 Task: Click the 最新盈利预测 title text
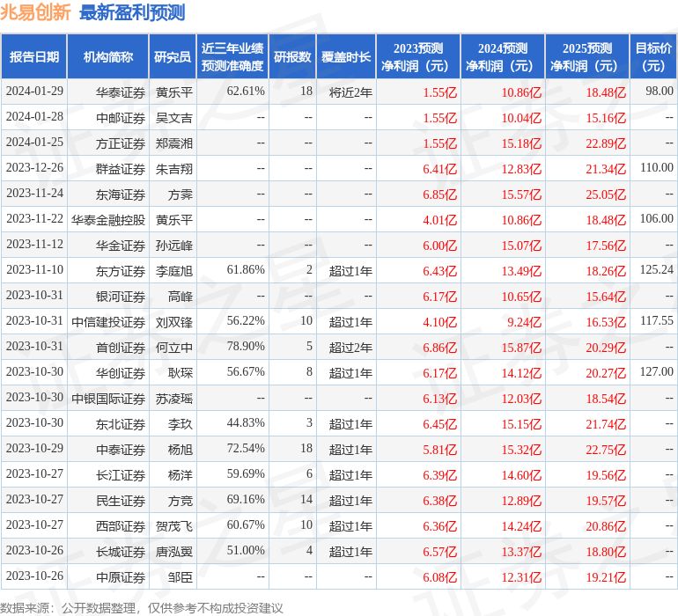[132, 12]
